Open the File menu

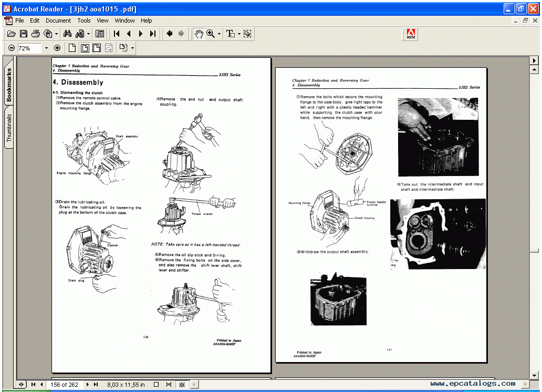pos(20,21)
